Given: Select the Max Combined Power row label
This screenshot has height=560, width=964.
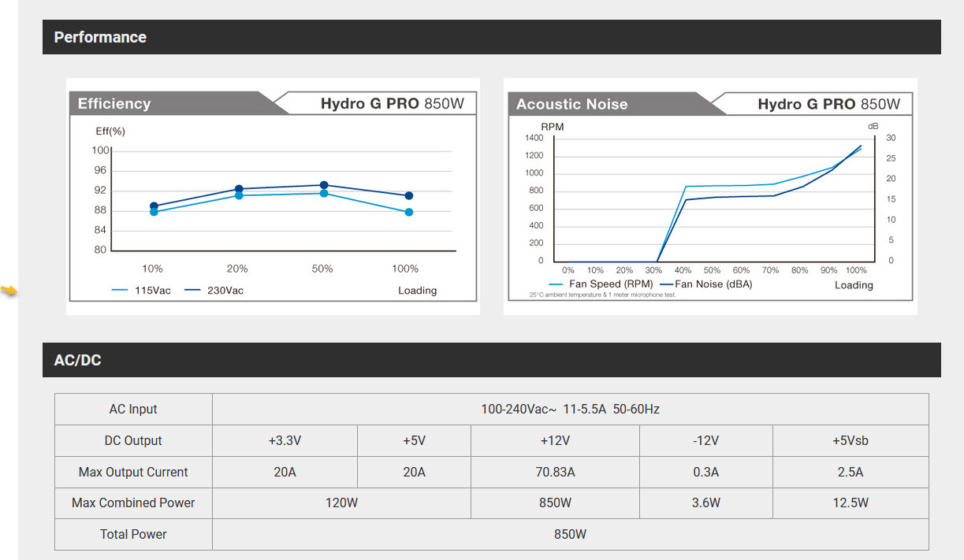Looking at the screenshot, I should point(133,503).
